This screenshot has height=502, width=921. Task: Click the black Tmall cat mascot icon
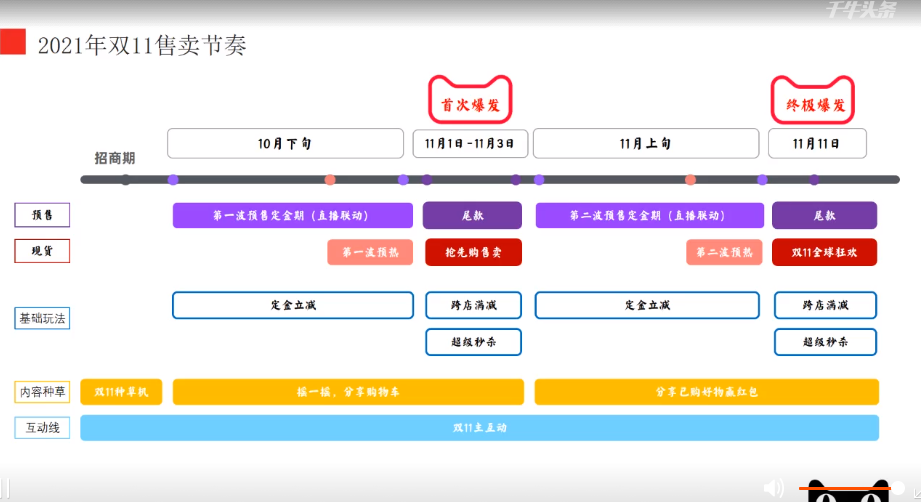pyautogui.click(x=848, y=493)
